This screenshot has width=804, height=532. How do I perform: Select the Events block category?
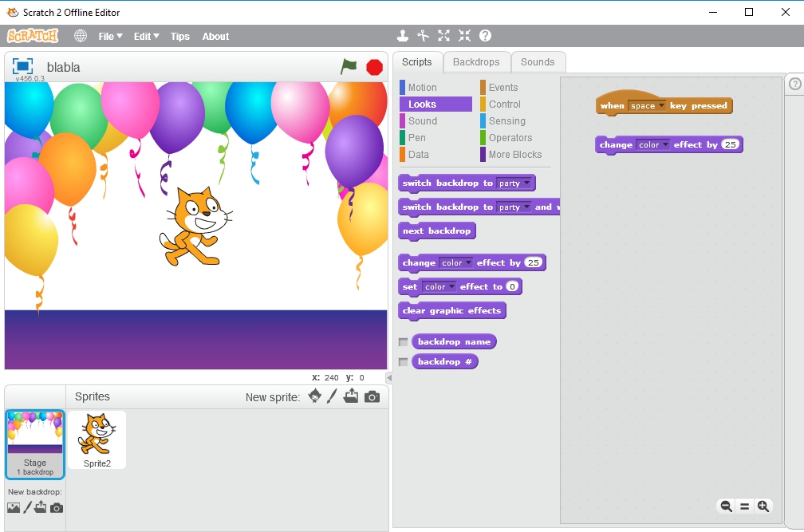pos(515,88)
